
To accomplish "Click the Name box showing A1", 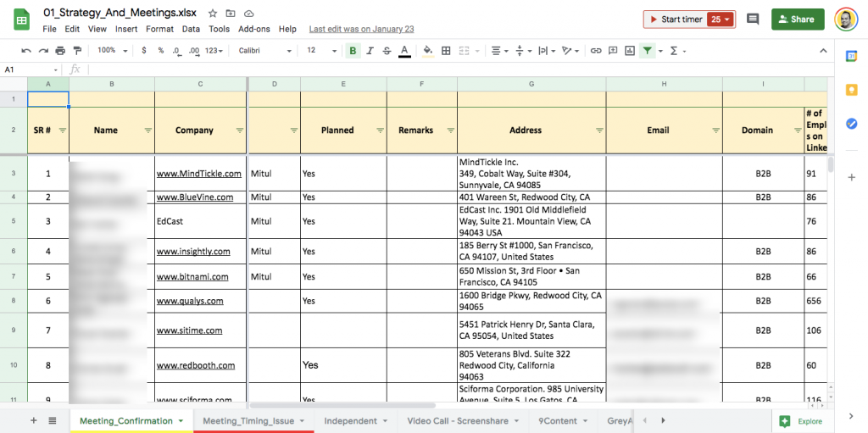I will [x=31, y=69].
